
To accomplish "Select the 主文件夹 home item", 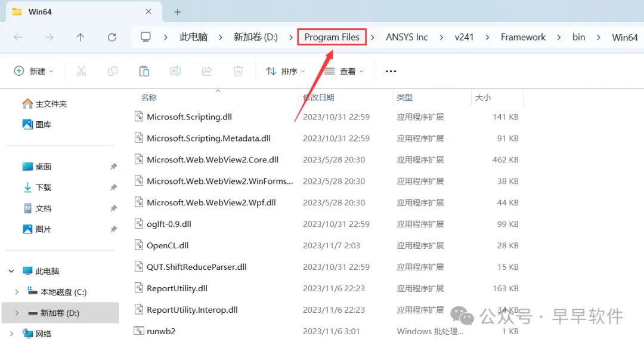I will point(45,104).
